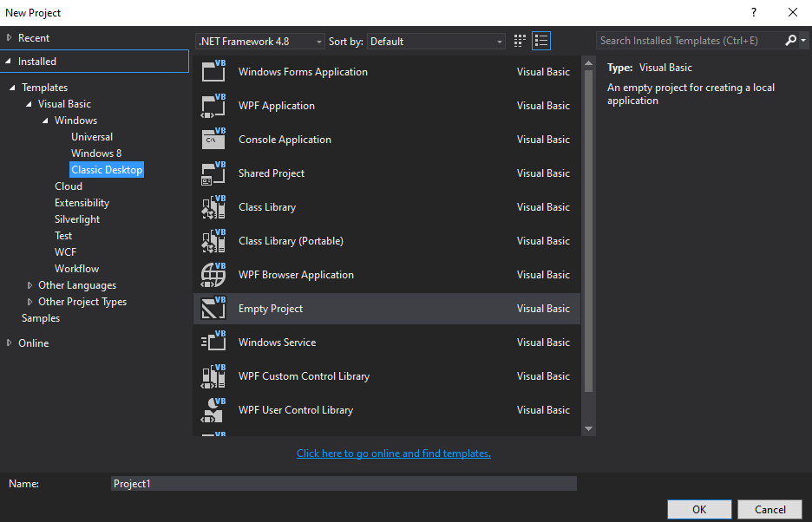Select the WPF Application template icon
Screen dimensions: 812x522
pyautogui.click(x=213, y=105)
